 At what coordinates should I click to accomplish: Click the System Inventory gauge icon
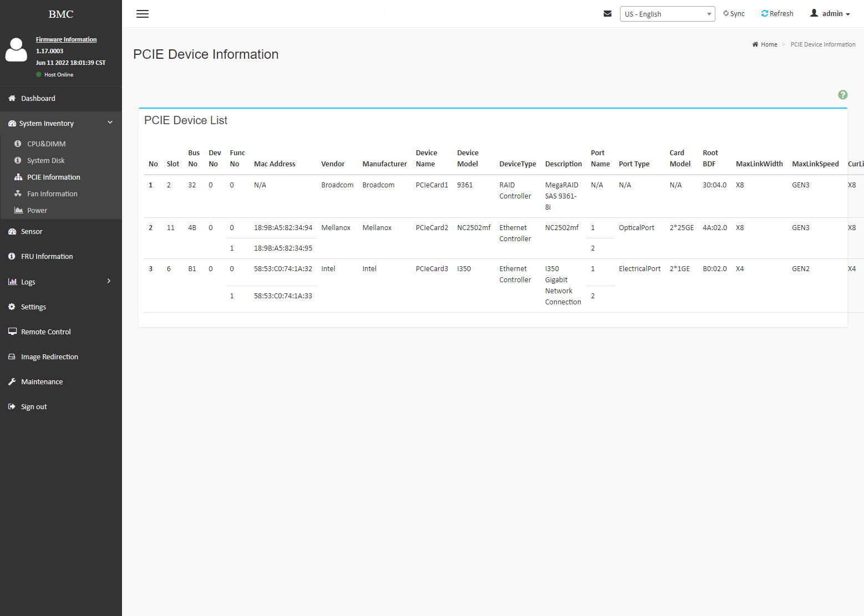tap(12, 123)
